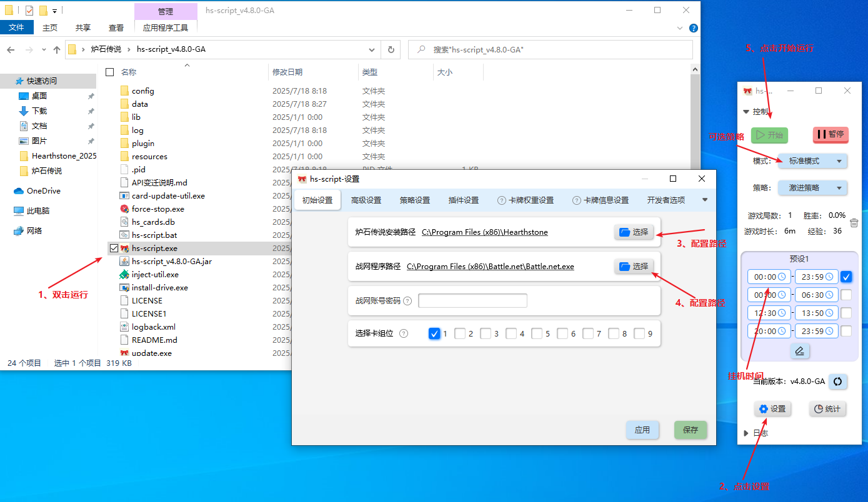Click the trash icon beside win rate

click(854, 223)
